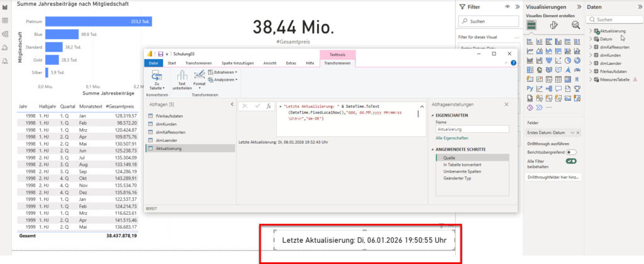Open the Analytics magnifier pane icon
This screenshot has width=644, height=264.
coord(575,25)
